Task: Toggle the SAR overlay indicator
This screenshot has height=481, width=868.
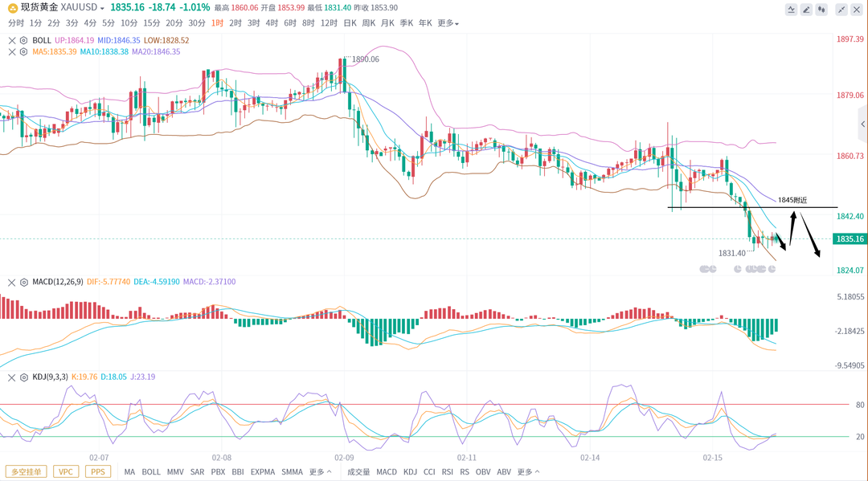Action: click(x=197, y=472)
